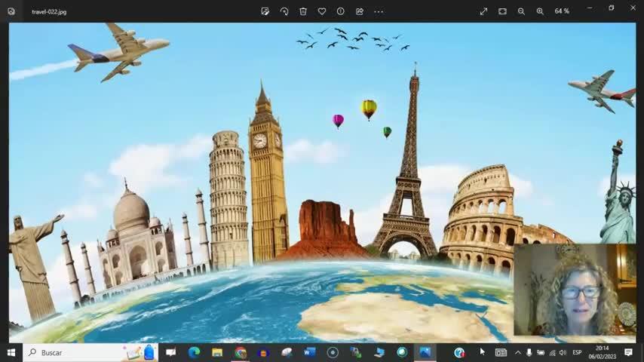Share the image using share icon
The width and height of the screenshot is (644, 362).
point(360,11)
